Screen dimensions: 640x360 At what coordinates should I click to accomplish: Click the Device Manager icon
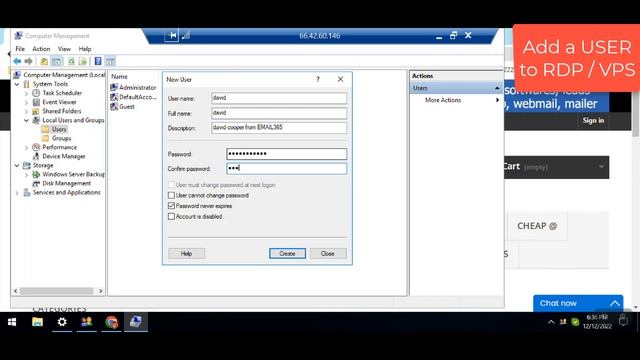point(36,156)
